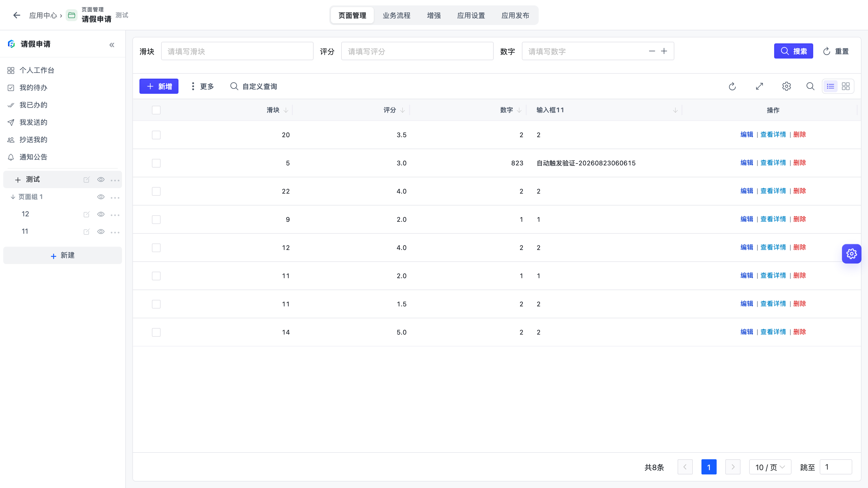The width and height of the screenshot is (868, 488).
Task: Focus the 评分 filter input
Action: pyautogui.click(x=417, y=51)
